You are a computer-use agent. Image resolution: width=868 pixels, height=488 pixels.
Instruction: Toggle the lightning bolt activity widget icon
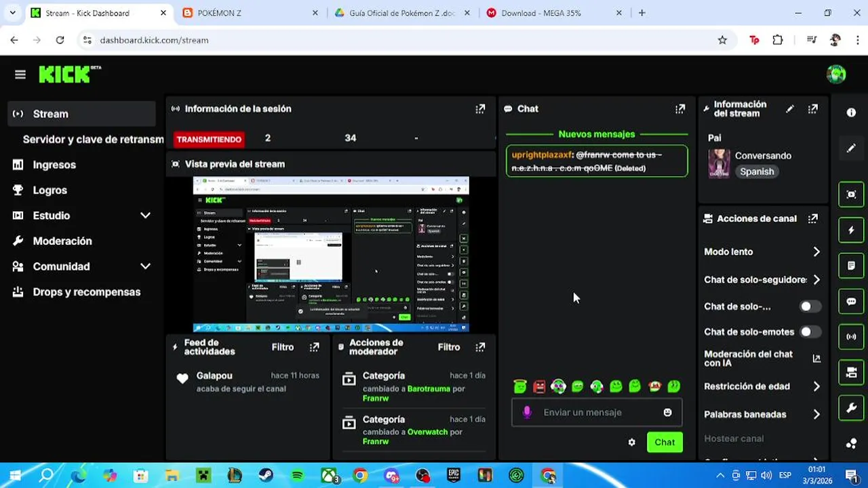852,230
